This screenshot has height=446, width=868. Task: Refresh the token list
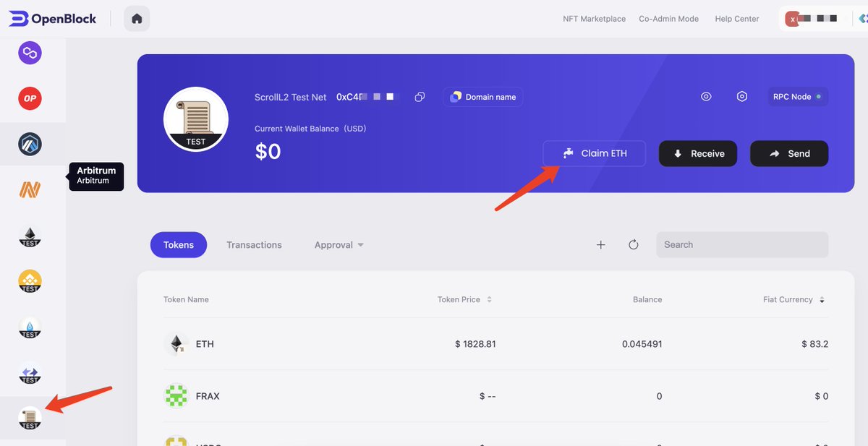[634, 245]
